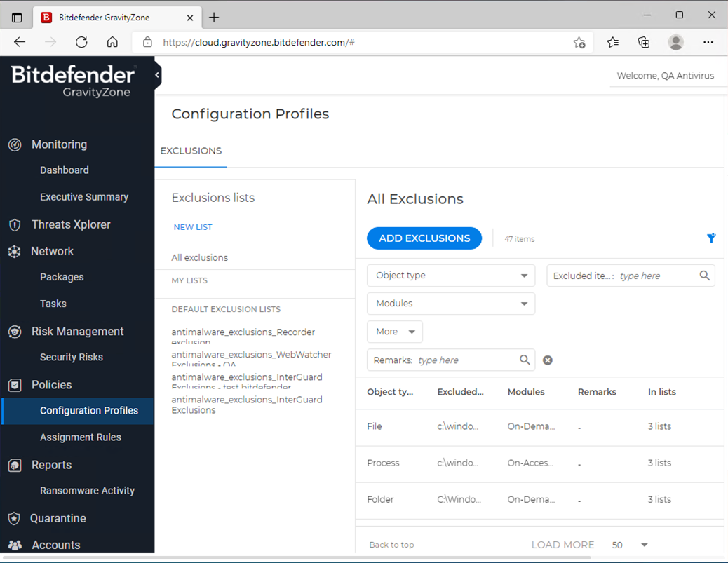
Task: Collapse the sidebar with the chevron handle
Action: click(157, 75)
